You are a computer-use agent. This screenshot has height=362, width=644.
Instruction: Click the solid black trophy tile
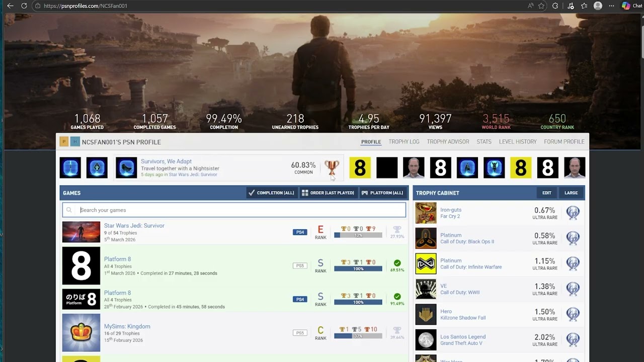tap(387, 167)
